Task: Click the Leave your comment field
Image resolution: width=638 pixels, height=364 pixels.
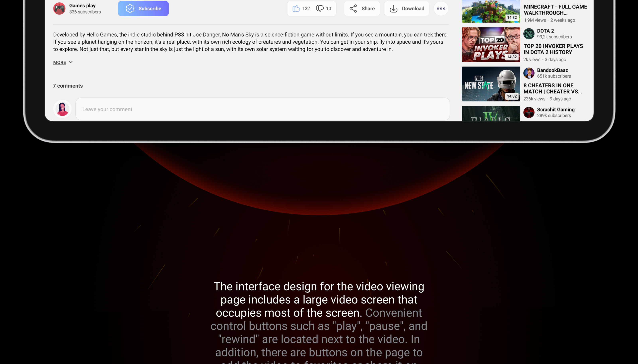Action: [x=262, y=109]
